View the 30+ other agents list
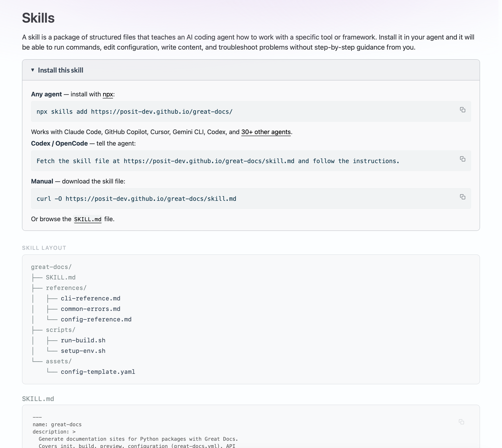 266,132
